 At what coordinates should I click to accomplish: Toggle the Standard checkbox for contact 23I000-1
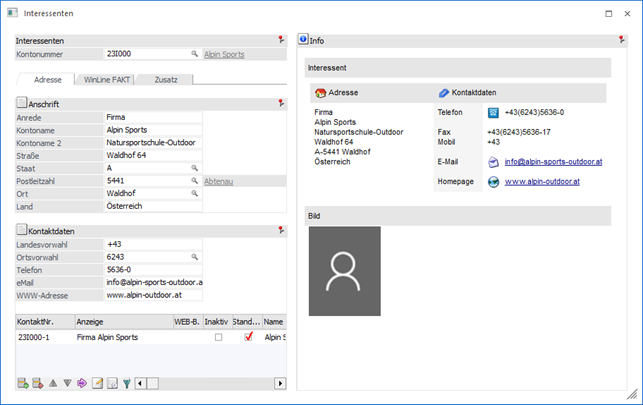[248, 338]
